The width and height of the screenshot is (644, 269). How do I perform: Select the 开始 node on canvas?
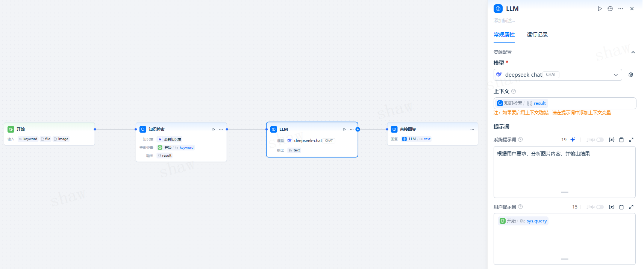(49, 129)
